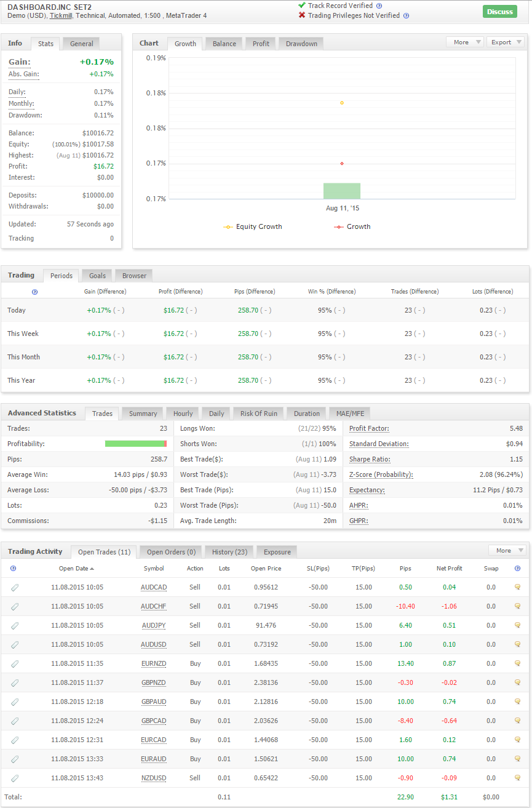Click the green growth bar for Aug 11
The image size is (532, 808).
(342, 191)
